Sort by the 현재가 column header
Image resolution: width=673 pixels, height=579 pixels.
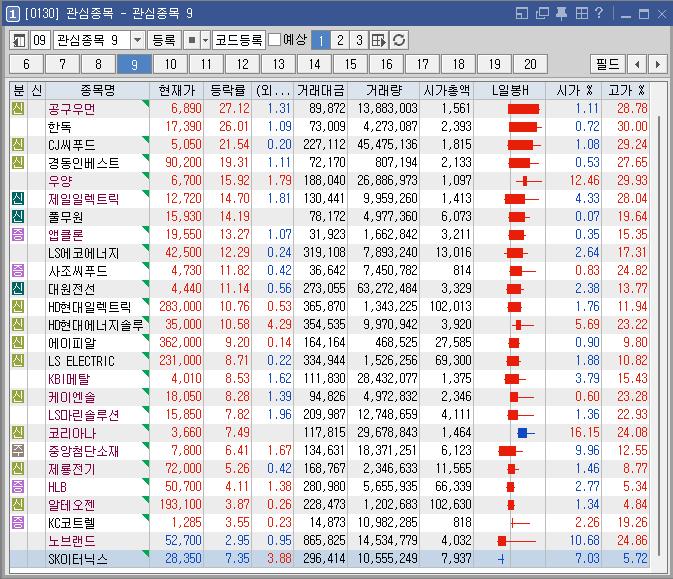(177, 90)
